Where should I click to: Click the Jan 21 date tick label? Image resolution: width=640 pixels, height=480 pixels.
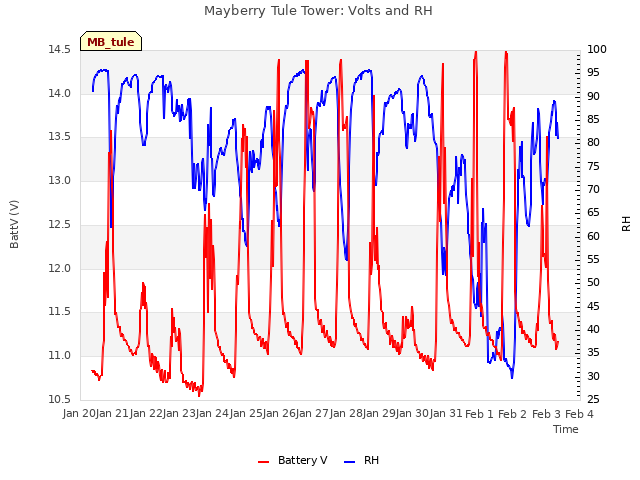click(113, 414)
